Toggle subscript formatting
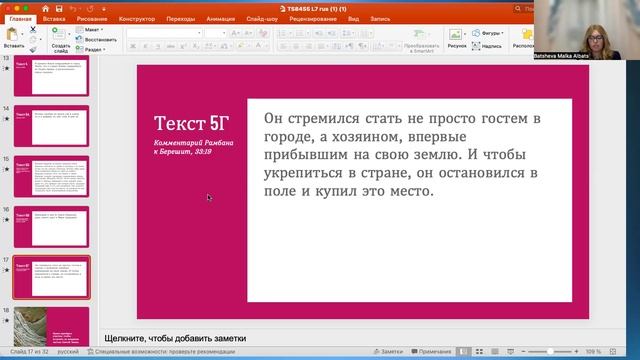 click(196, 46)
